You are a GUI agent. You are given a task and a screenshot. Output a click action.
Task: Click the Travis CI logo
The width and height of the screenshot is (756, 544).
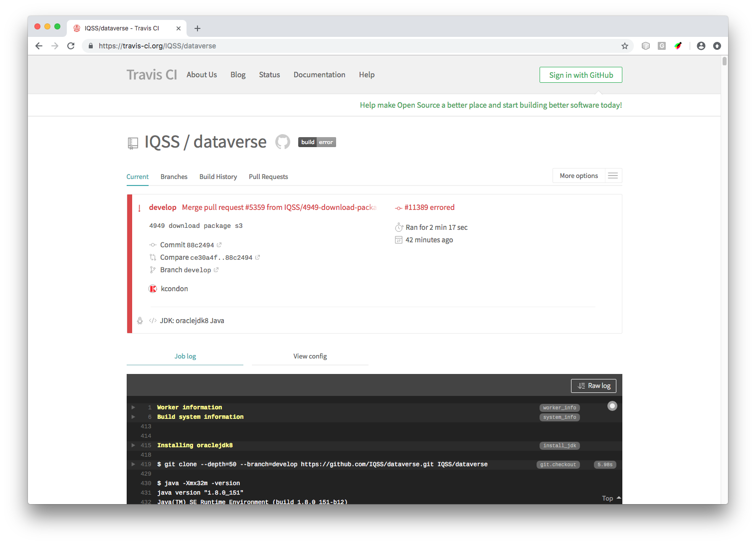tap(152, 75)
